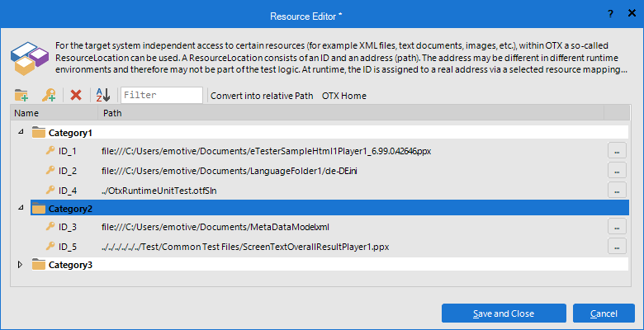The image size is (644, 330).
Task: Click the MetaDataModel.xml path
Action: pos(215,227)
